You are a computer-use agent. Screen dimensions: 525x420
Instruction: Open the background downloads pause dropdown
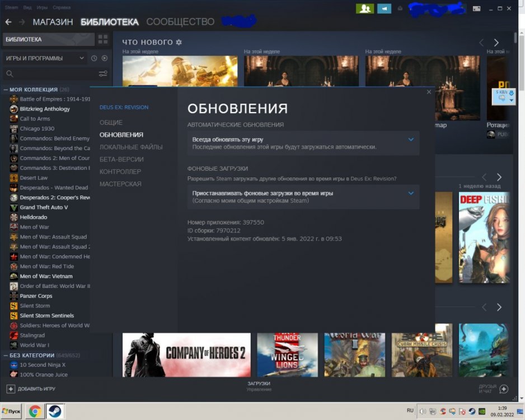coord(303,197)
